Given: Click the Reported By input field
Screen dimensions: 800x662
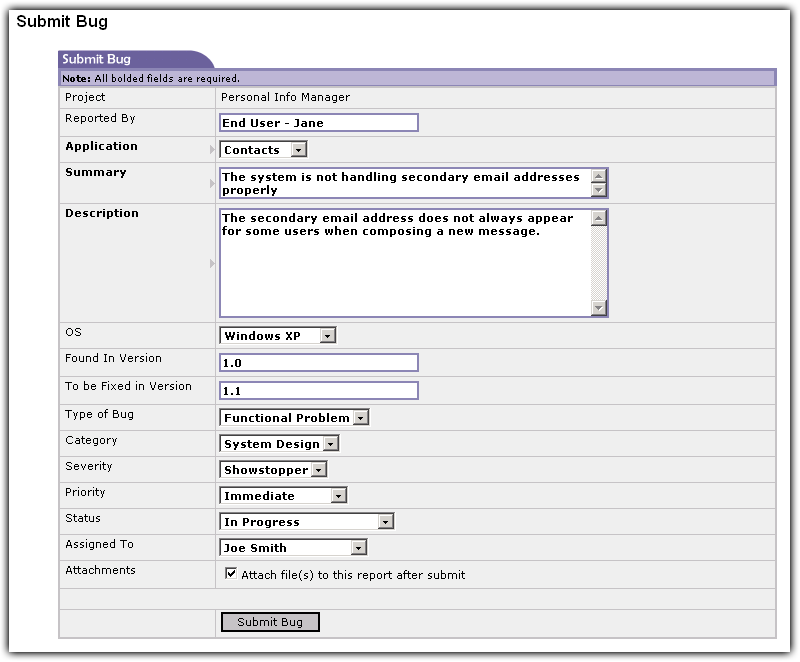Looking at the screenshot, I should coord(318,123).
